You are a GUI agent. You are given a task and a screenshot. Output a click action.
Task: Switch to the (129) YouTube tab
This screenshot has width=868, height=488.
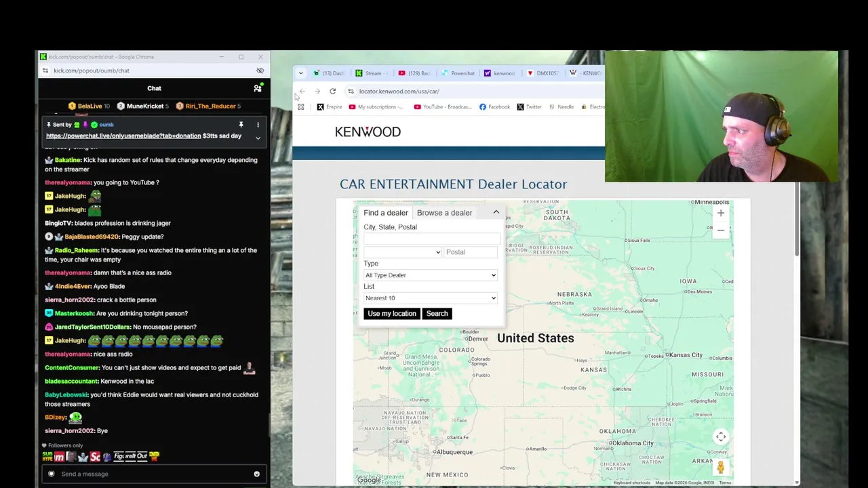(415, 73)
